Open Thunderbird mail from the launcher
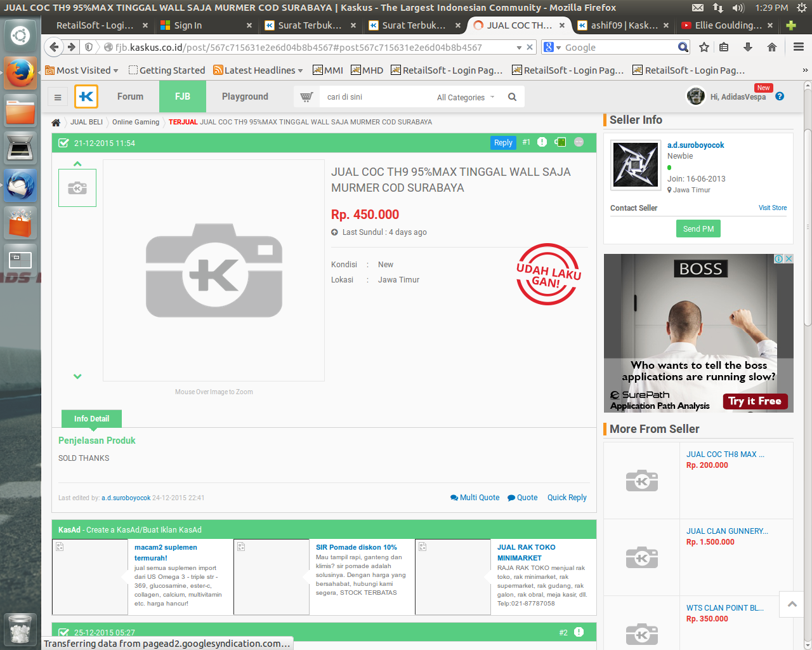 20,186
